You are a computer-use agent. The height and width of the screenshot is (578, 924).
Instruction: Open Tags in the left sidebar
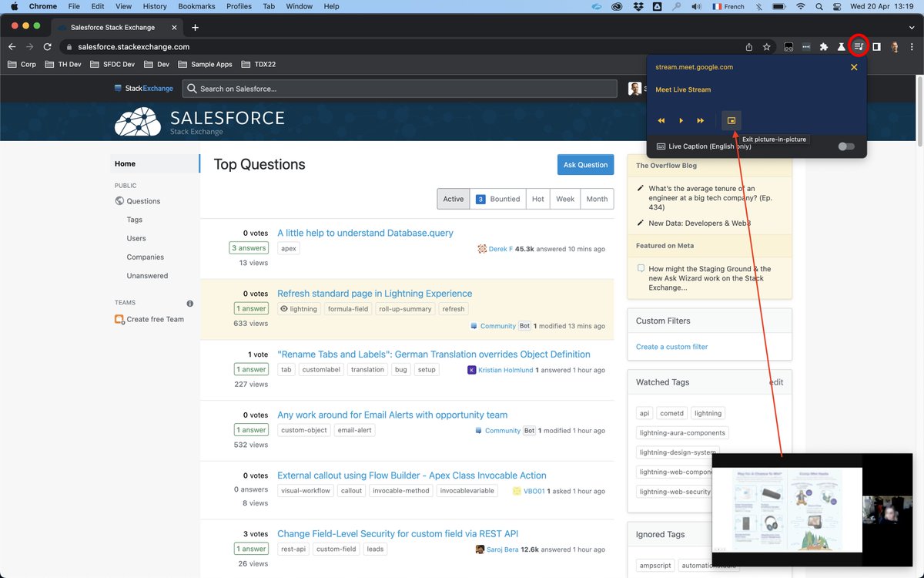point(135,220)
